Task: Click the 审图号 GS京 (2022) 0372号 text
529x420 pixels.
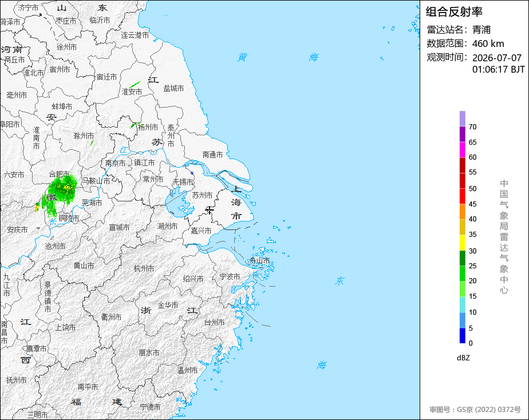Action: point(475,410)
